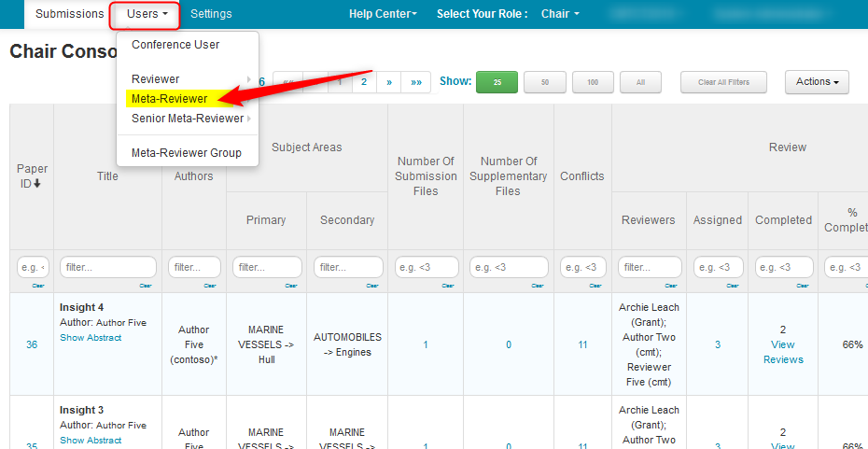
Task: Click AUTOMOBILES -> Engines cell
Action: pyautogui.click(x=347, y=344)
